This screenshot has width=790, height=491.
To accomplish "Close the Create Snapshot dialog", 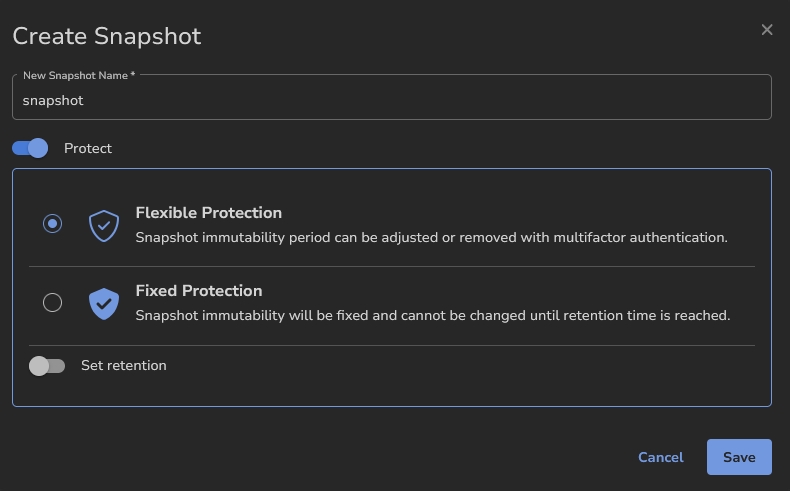I will pos(767,30).
